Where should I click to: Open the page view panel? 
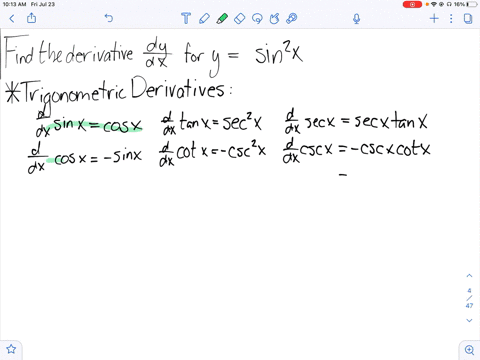468,18
